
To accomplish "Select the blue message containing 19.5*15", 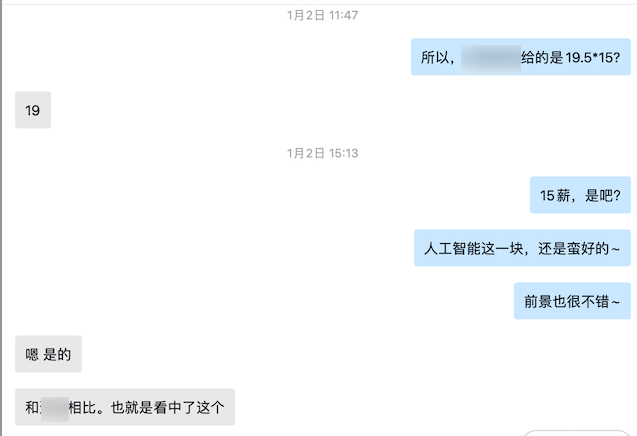I will coord(521,57).
